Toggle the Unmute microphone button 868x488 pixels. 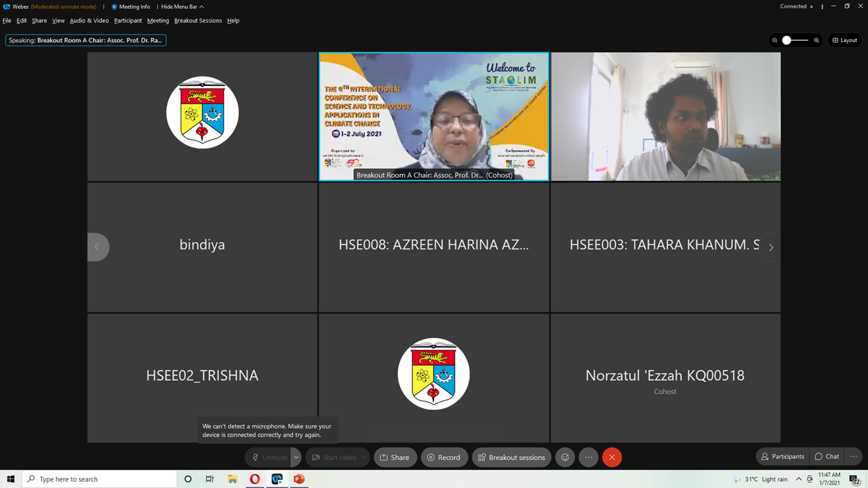[x=269, y=457]
